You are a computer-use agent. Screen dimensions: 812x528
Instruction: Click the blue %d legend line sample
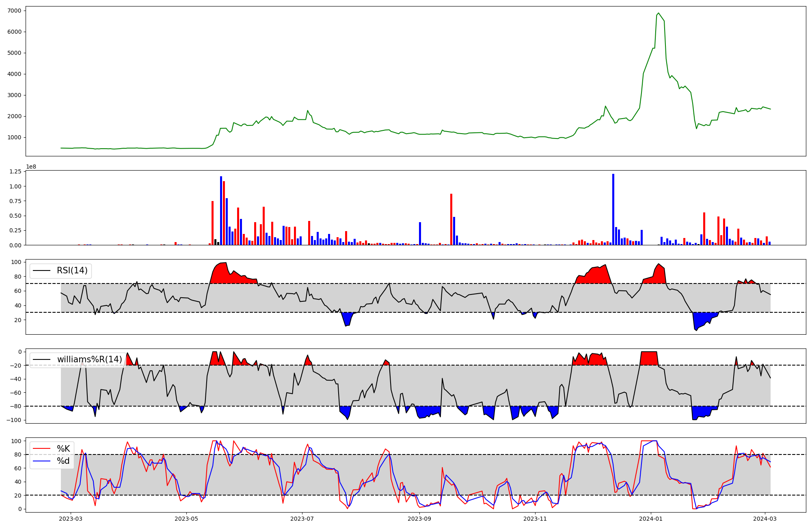pyautogui.click(x=41, y=461)
